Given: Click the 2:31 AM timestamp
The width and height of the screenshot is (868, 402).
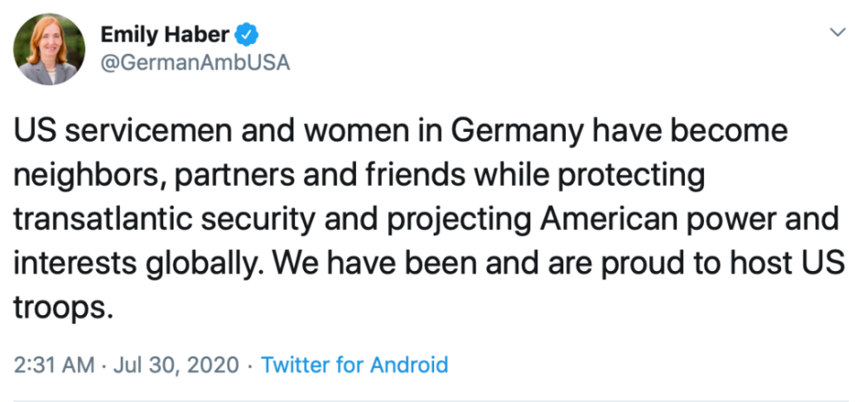Looking at the screenshot, I should point(52,365).
